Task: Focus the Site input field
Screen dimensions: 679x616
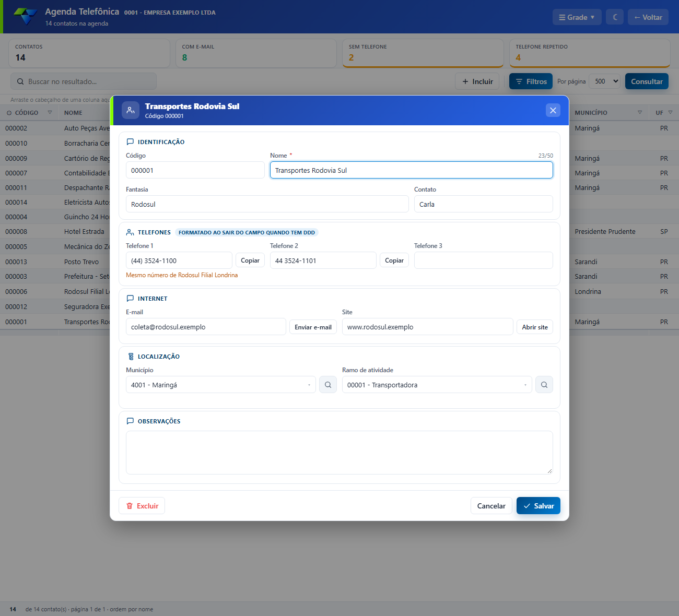Action: point(428,327)
